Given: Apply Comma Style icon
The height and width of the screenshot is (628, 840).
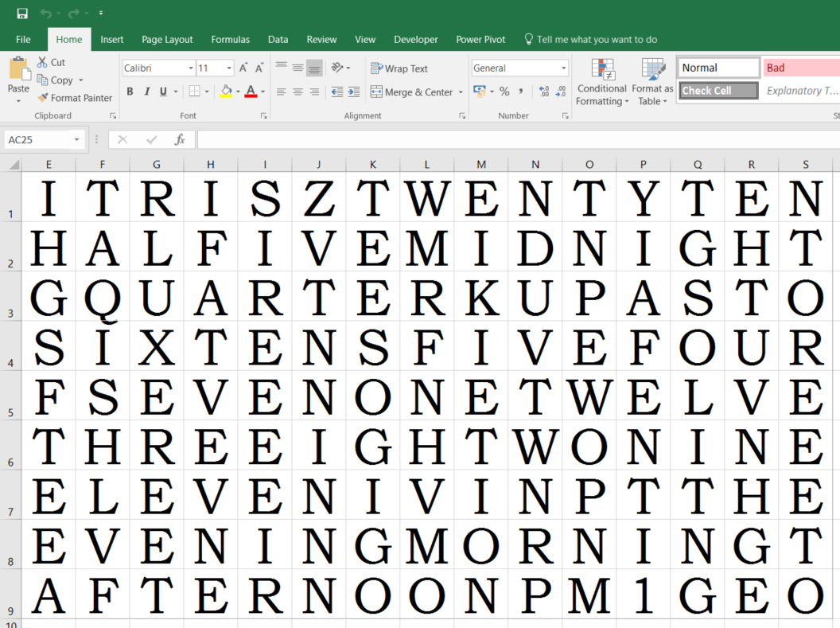Looking at the screenshot, I should pos(521,92).
